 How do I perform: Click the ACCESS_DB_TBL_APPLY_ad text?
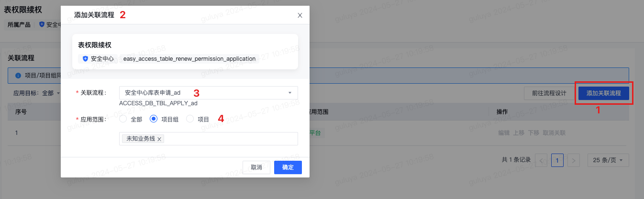pos(158,103)
